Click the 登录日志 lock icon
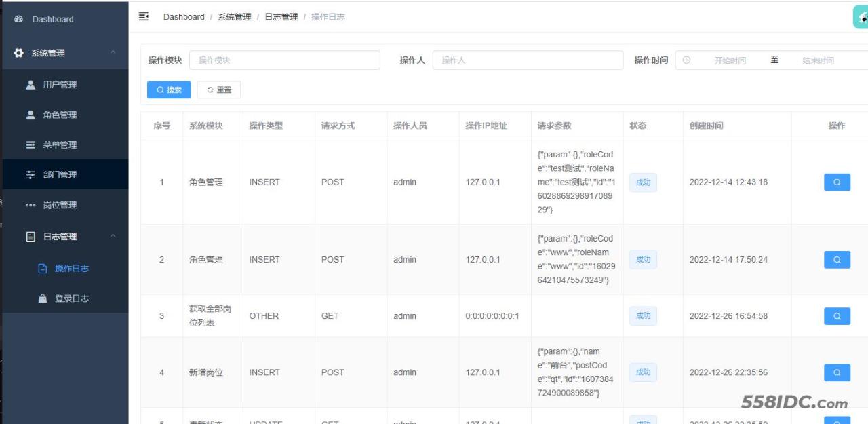868x424 pixels. coord(43,298)
